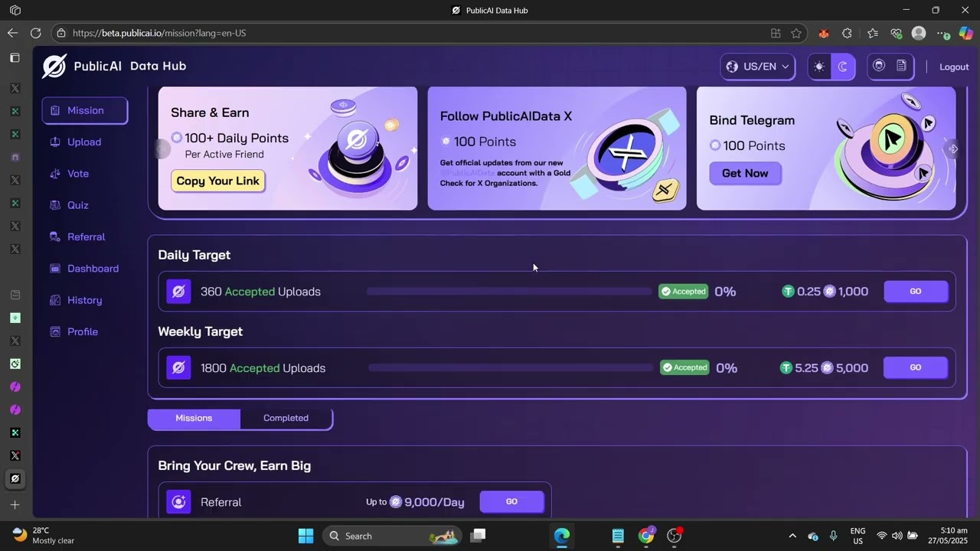
Task: Click the taskbar Search box
Action: pyautogui.click(x=392, y=536)
